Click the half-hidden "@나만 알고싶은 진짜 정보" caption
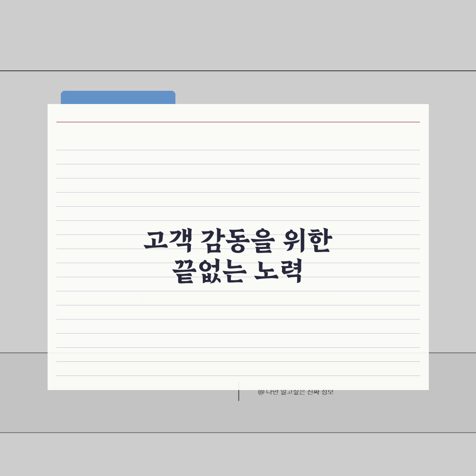The image size is (476, 476). [296, 393]
